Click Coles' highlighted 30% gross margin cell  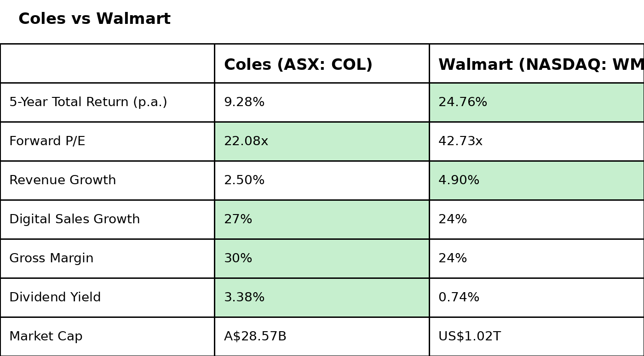coord(238,259)
